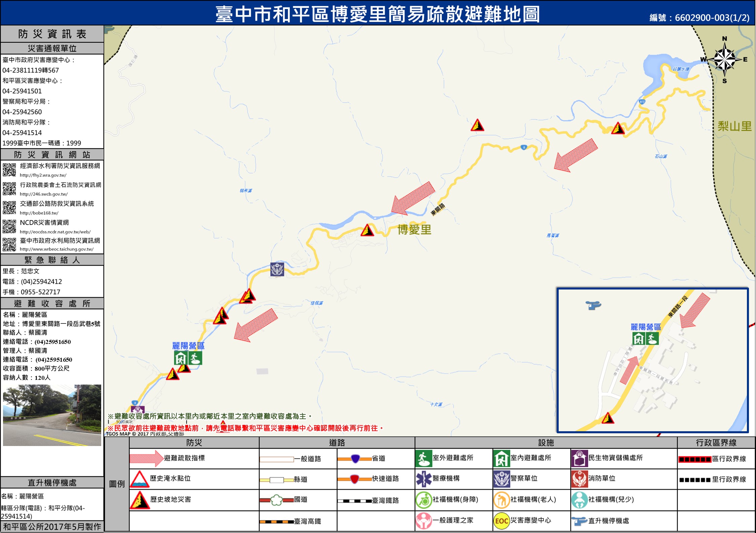Open the eocdss.ncdr.nat.gov.tw link
The height and width of the screenshot is (533, 756).
pos(55,232)
